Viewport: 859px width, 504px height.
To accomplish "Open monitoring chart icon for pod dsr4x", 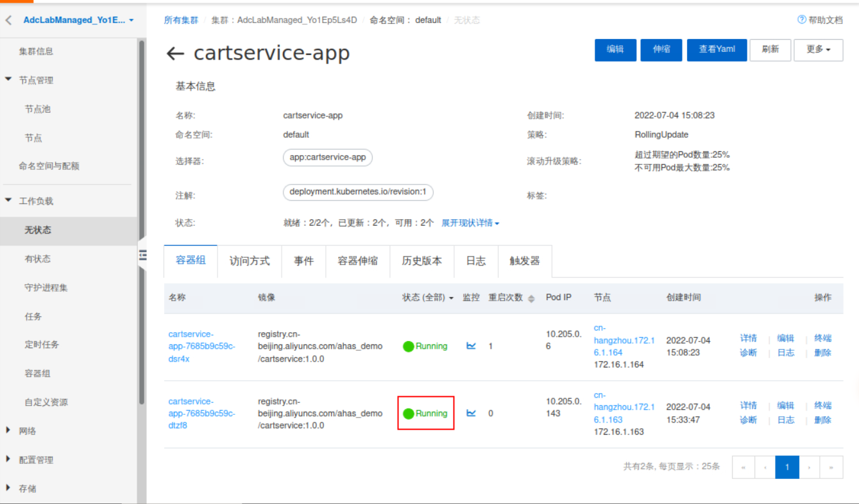I will click(471, 346).
